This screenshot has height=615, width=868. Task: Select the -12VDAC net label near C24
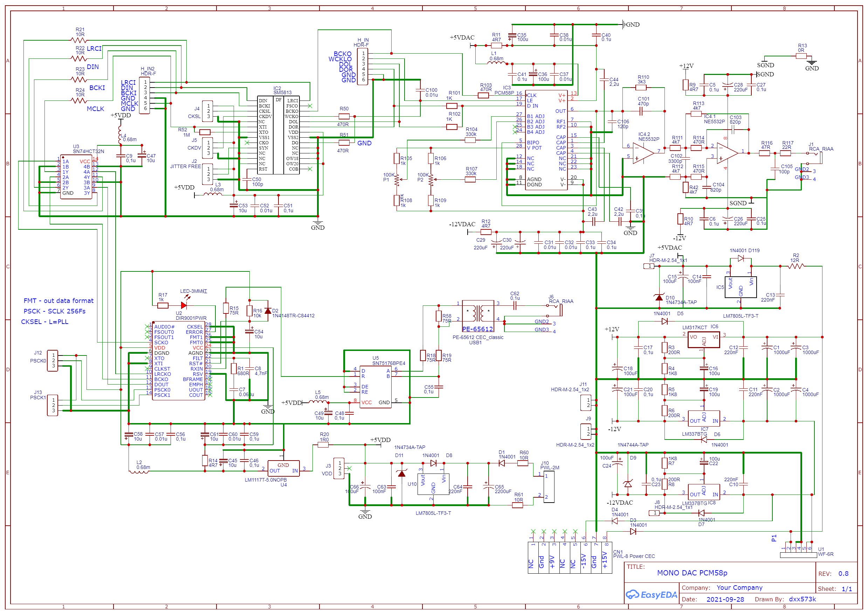(x=620, y=503)
